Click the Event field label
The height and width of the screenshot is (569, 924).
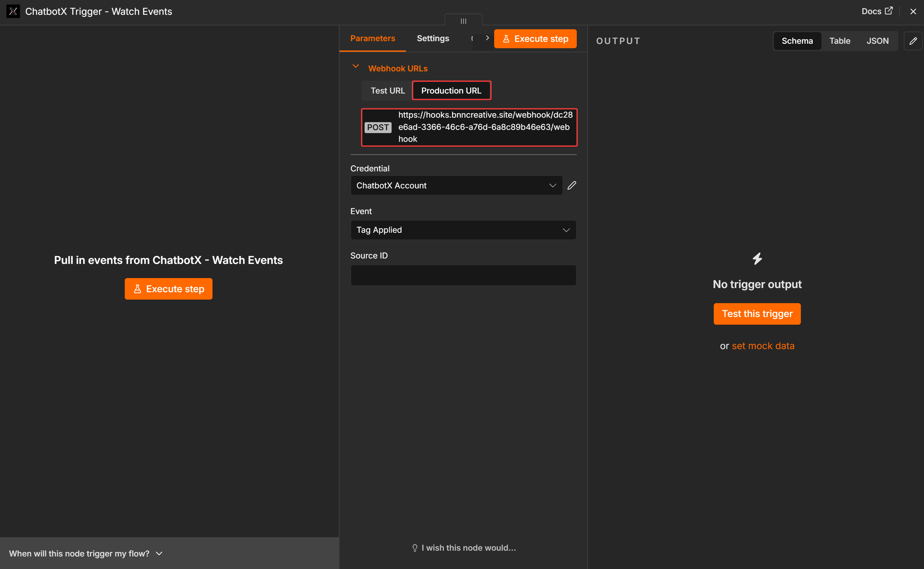(x=361, y=211)
